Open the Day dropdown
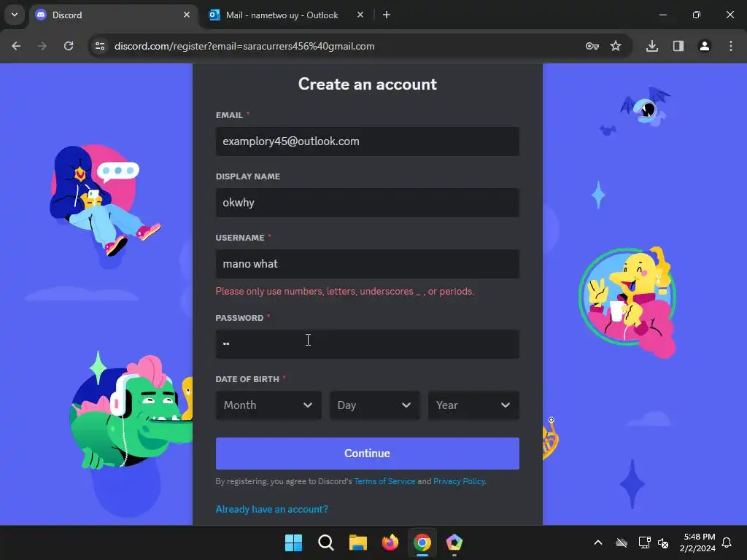Viewport: 747px width, 560px height. coord(374,405)
